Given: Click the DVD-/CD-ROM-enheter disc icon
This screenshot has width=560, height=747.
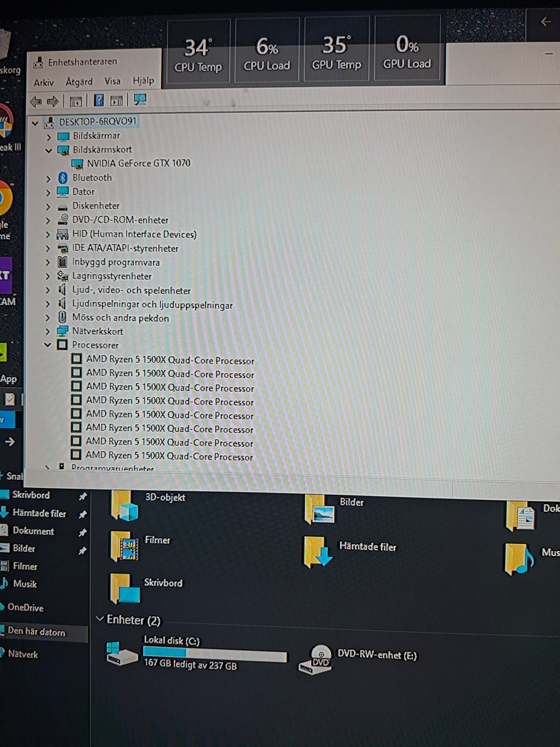Looking at the screenshot, I should click(63, 220).
